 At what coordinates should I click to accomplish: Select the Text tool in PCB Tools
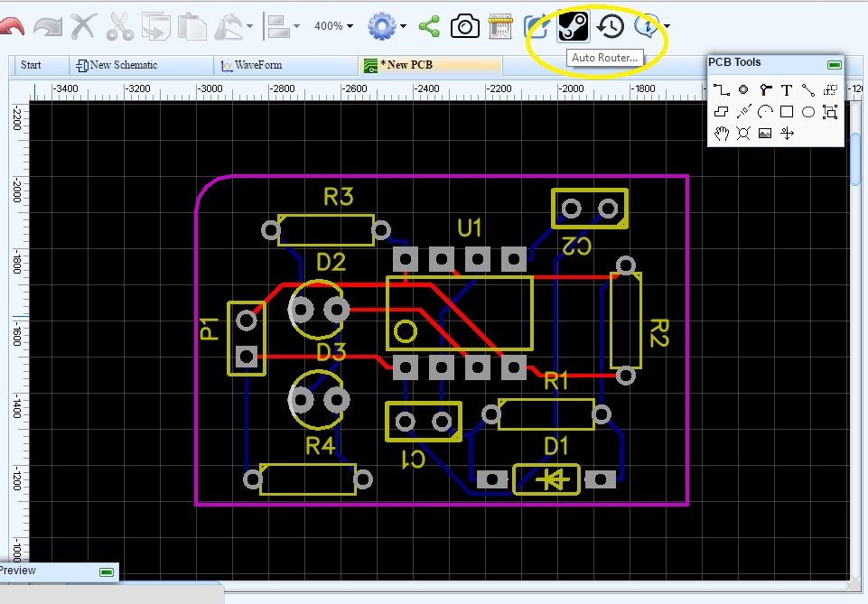[787, 90]
